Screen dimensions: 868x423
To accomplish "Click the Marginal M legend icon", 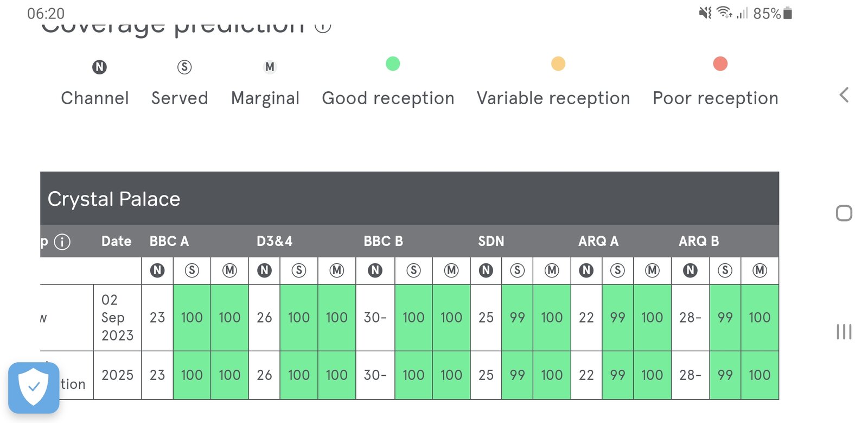I will pos(270,67).
